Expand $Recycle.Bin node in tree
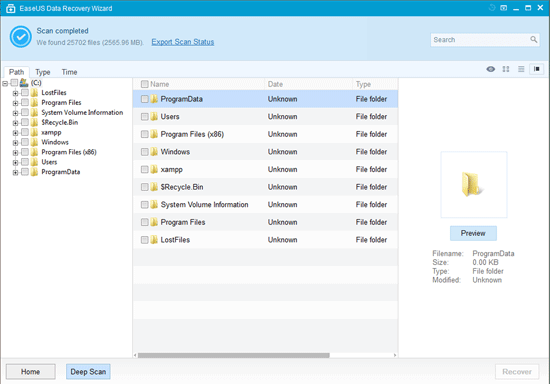The image size is (550, 385). 15,123
